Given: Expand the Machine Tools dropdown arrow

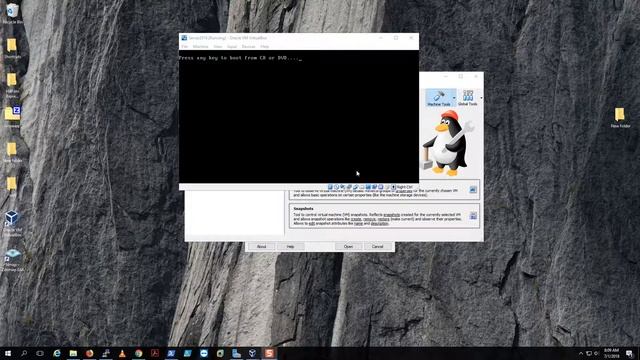Looking at the screenshot, I should click(454, 98).
